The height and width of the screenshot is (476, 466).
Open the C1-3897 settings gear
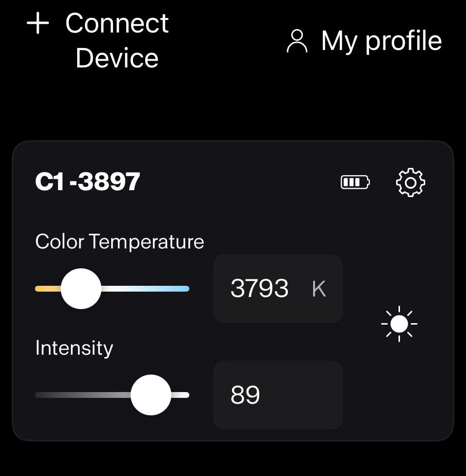coord(410,182)
